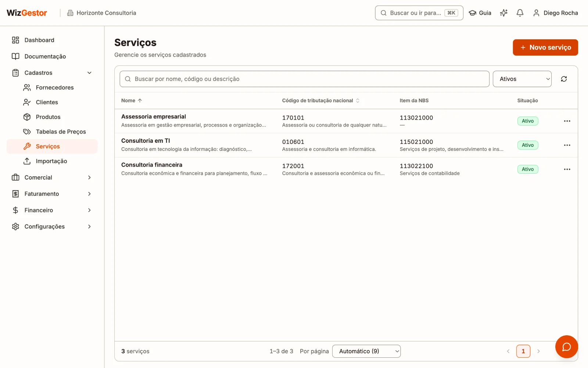
Task: Open actions menu for Consultoria em TI
Action: click(x=567, y=145)
